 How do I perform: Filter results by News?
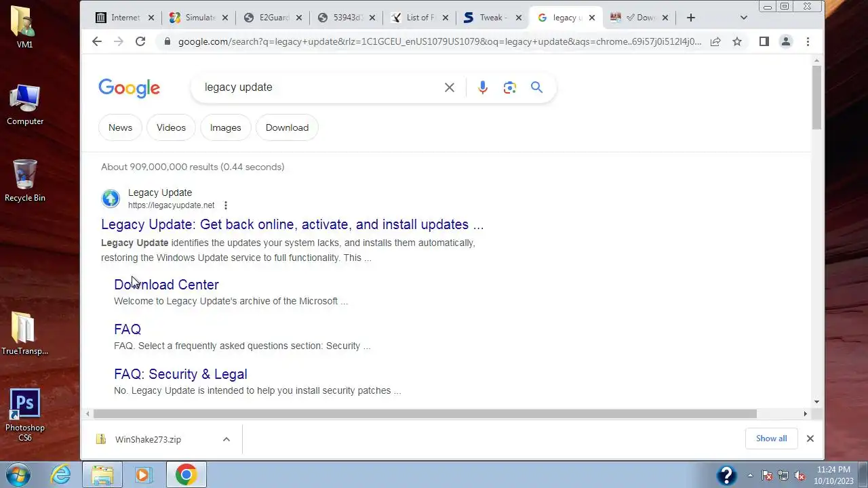point(120,127)
